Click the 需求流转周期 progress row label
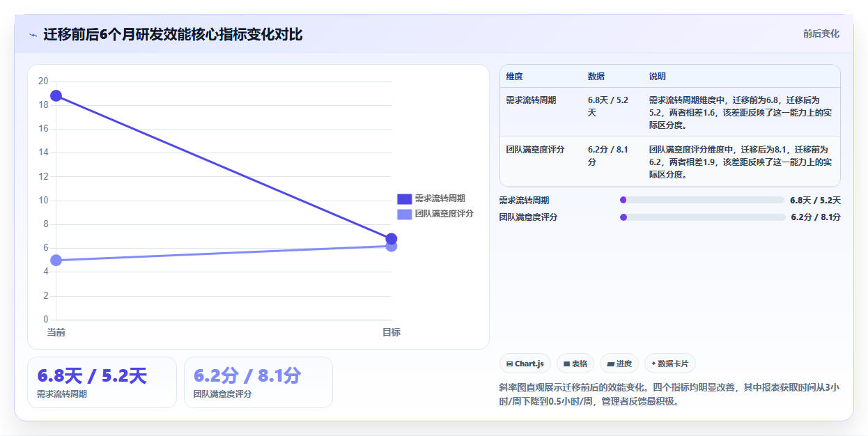Image resolution: width=868 pixels, height=436 pixels. click(x=524, y=201)
